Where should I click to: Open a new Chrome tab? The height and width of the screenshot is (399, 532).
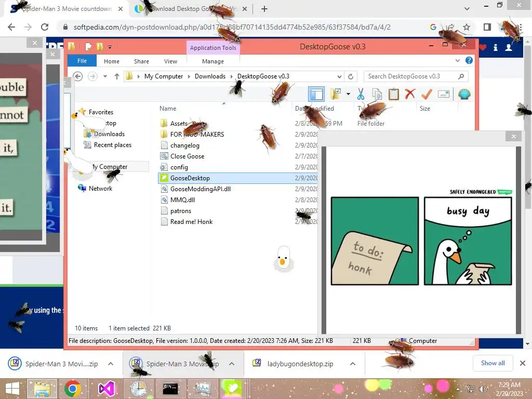264,9
